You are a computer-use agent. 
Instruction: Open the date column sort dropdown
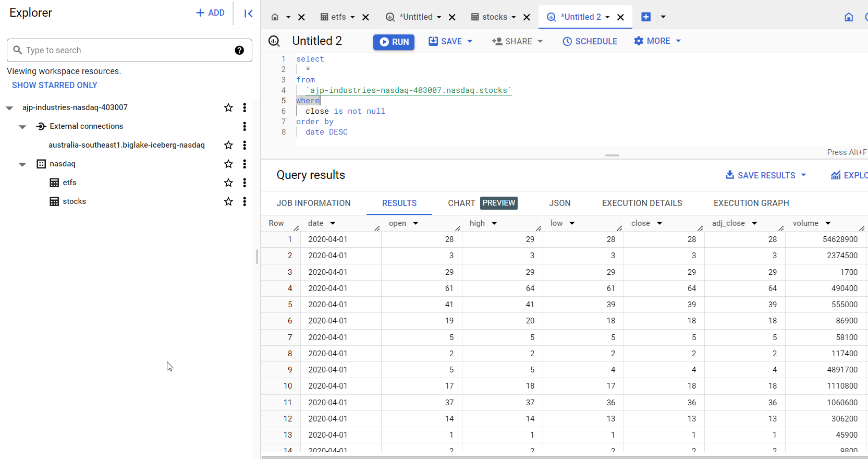(333, 223)
